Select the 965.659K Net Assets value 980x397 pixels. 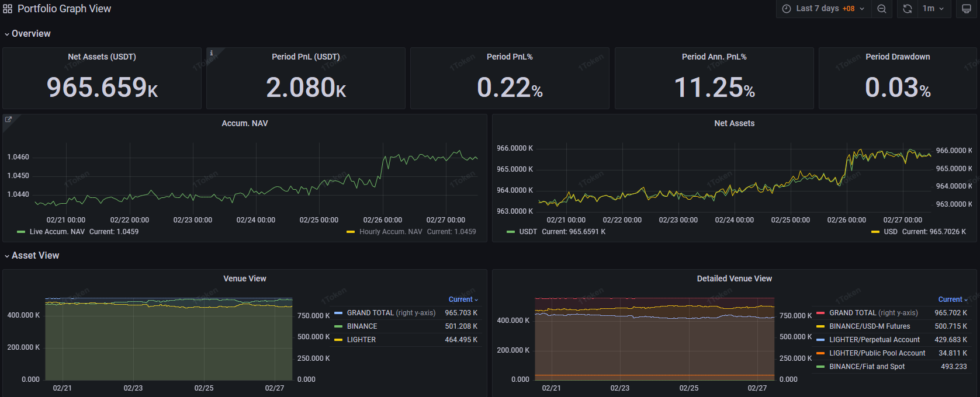pyautogui.click(x=102, y=88)
